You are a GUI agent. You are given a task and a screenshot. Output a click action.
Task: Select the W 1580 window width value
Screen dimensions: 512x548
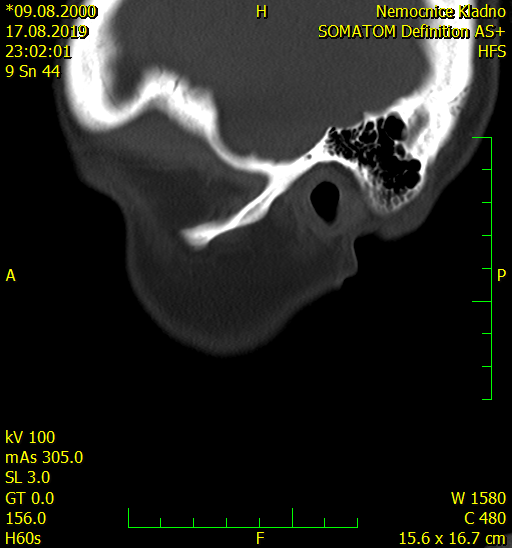pyautogui.click(x=478, y=498)
